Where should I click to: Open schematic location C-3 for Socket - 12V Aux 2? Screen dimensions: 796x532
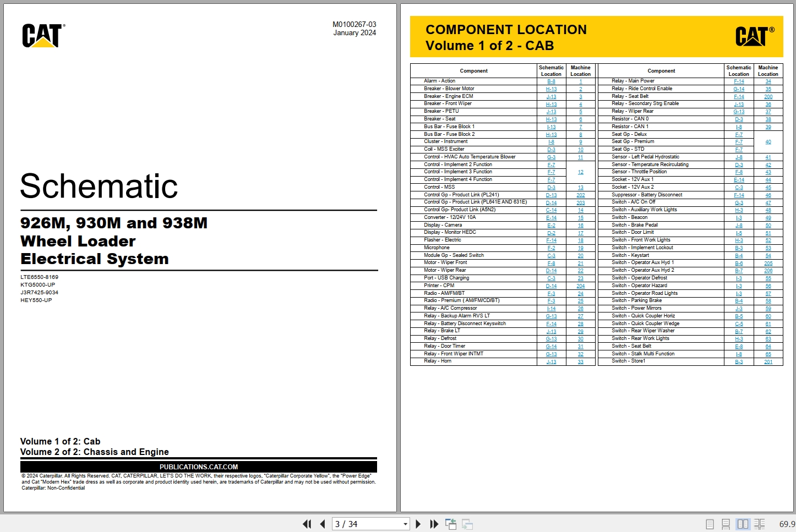739,188
